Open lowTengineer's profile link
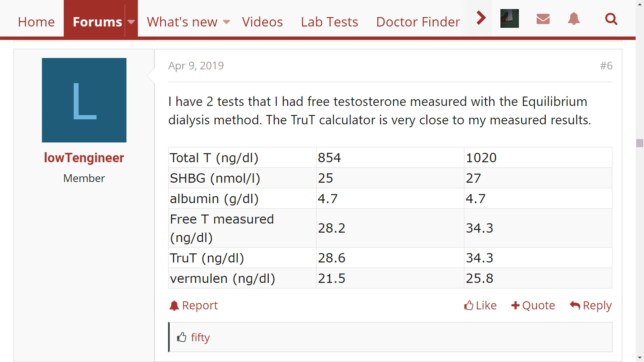Image resolution: width=644 pixels, height=362 pixels. (x=84, y=158)
